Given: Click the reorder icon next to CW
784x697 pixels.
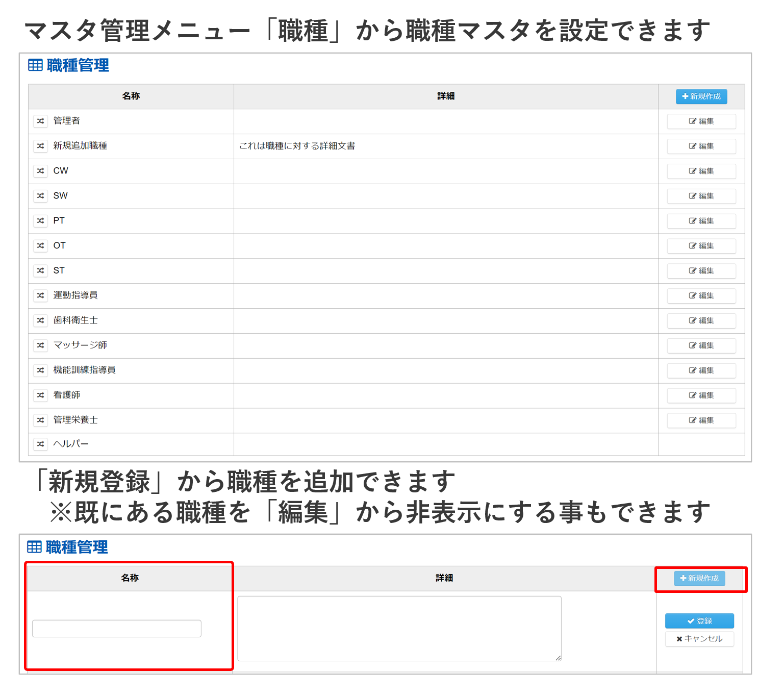Looking at the screenshot, I should point(40,171).
